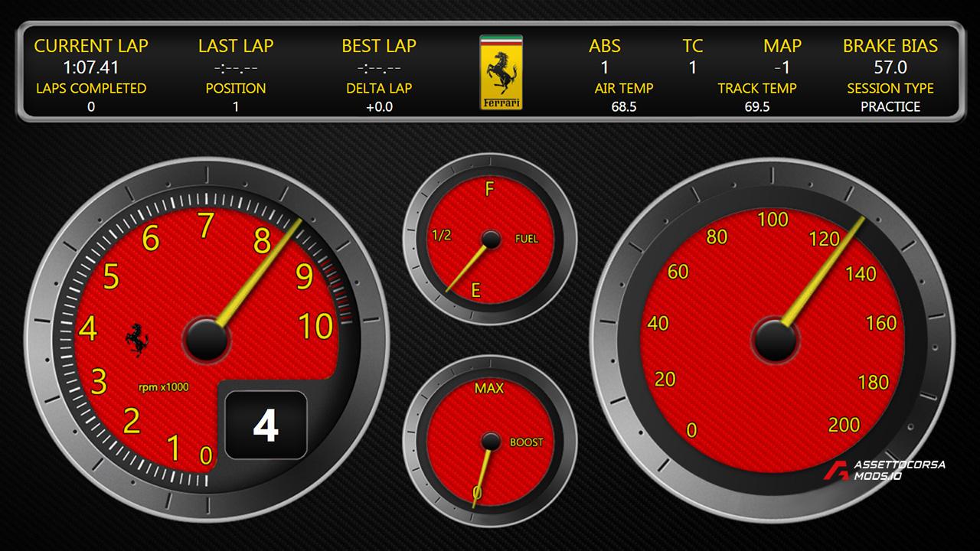
Task: Click the BOOST label on boost gauge
Action: click(x=527, y=442)
